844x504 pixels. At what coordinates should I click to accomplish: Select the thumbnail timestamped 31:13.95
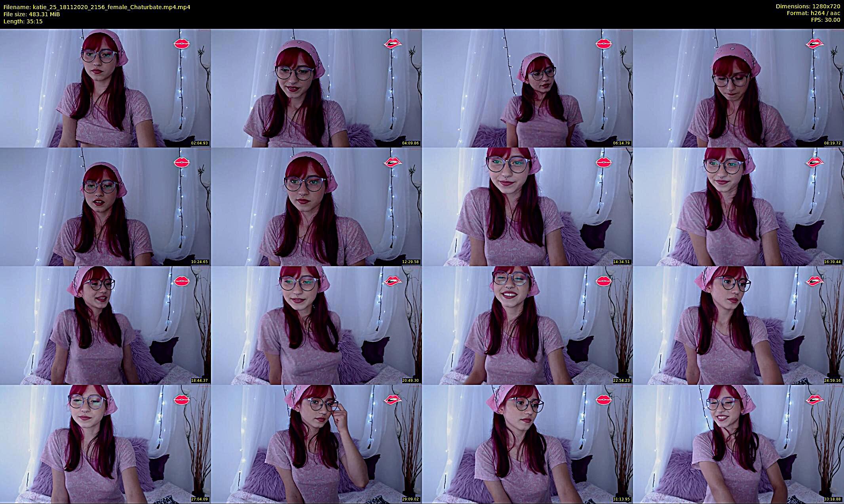pos(527,444)
